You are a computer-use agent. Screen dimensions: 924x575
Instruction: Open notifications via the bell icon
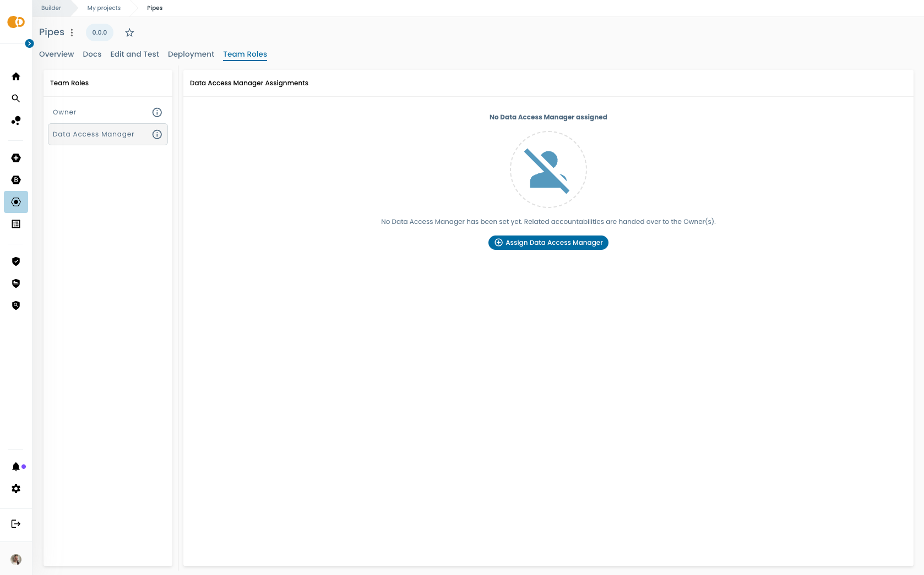tap(16, 466)
